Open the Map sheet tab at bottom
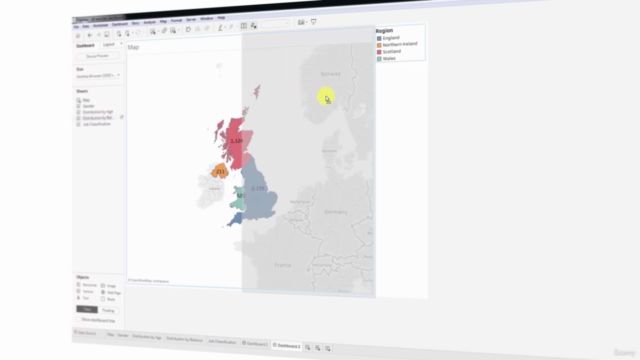 click(x=111, y=335)
